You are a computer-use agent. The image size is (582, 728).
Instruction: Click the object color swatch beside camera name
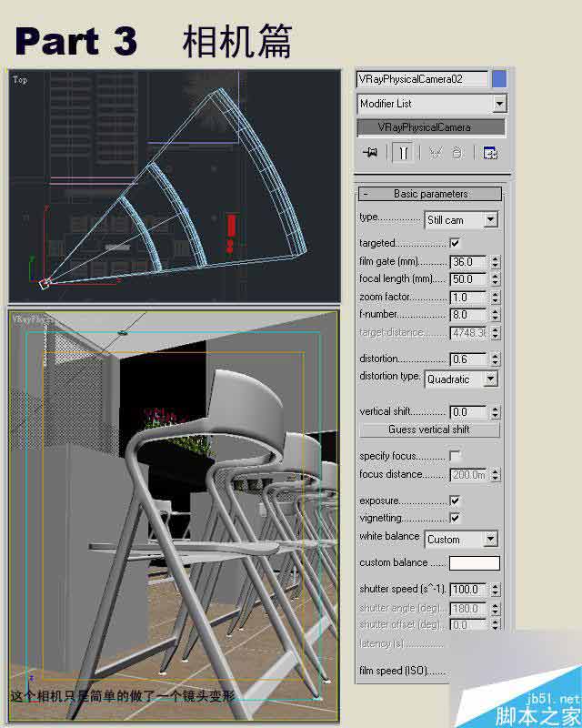tap(499, 79)
